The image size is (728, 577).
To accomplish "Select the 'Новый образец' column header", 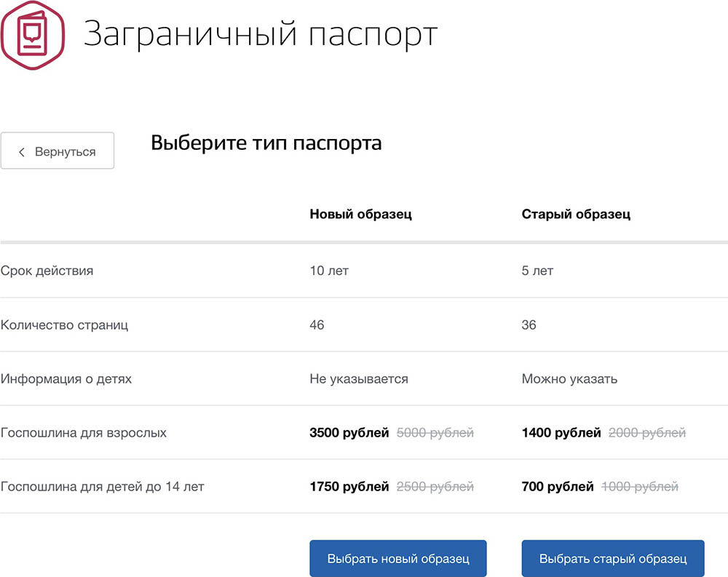I will (360, 214).
